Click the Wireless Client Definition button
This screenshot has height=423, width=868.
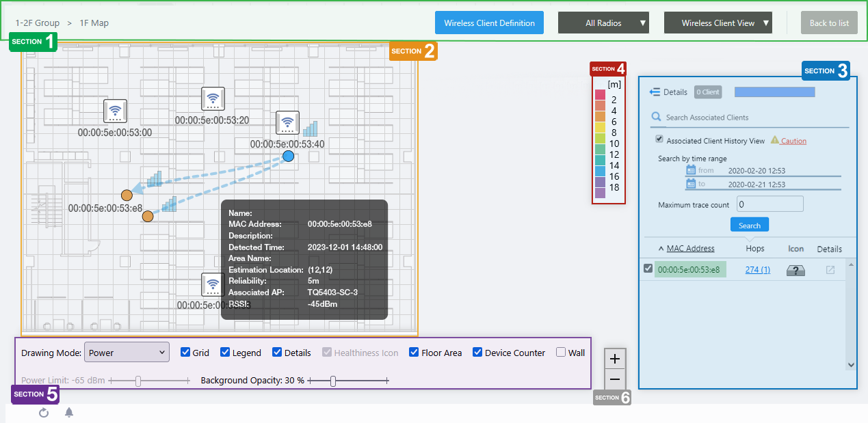[x=489, y=23]
